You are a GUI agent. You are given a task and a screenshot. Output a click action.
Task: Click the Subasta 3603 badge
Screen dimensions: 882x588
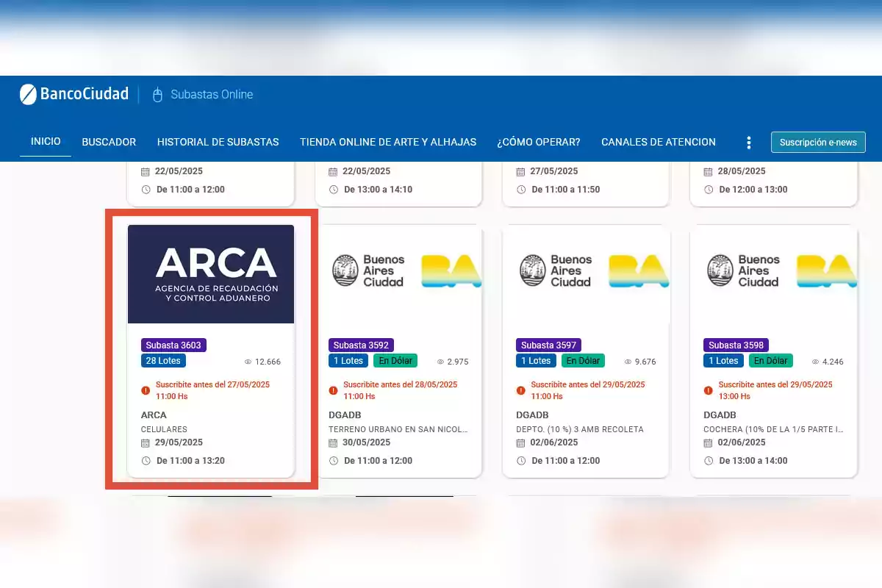pos(173,345)
